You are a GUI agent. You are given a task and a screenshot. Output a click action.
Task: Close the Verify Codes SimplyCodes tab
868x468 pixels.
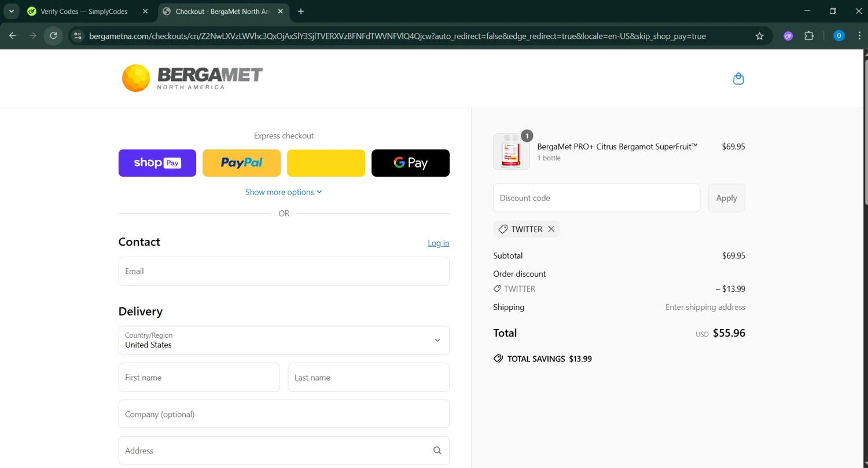click(x=145, y=11)
